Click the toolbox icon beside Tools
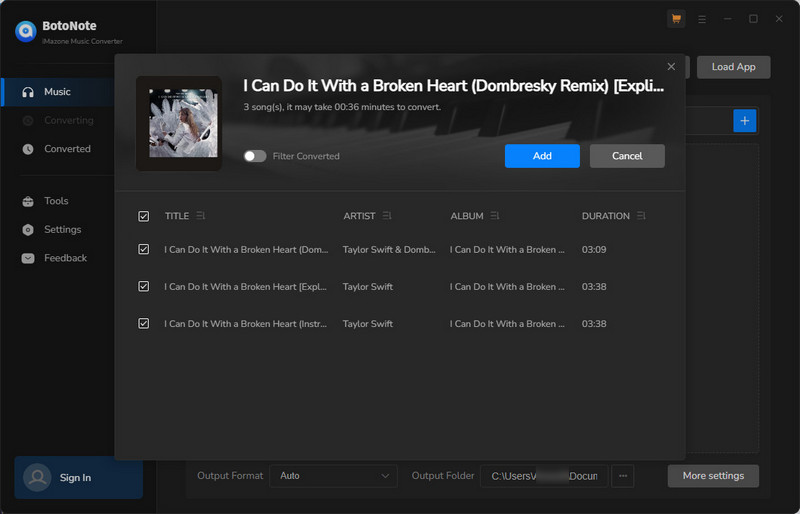Image resolution: width=800 pixels, height=514 pixels. [28, 201]
